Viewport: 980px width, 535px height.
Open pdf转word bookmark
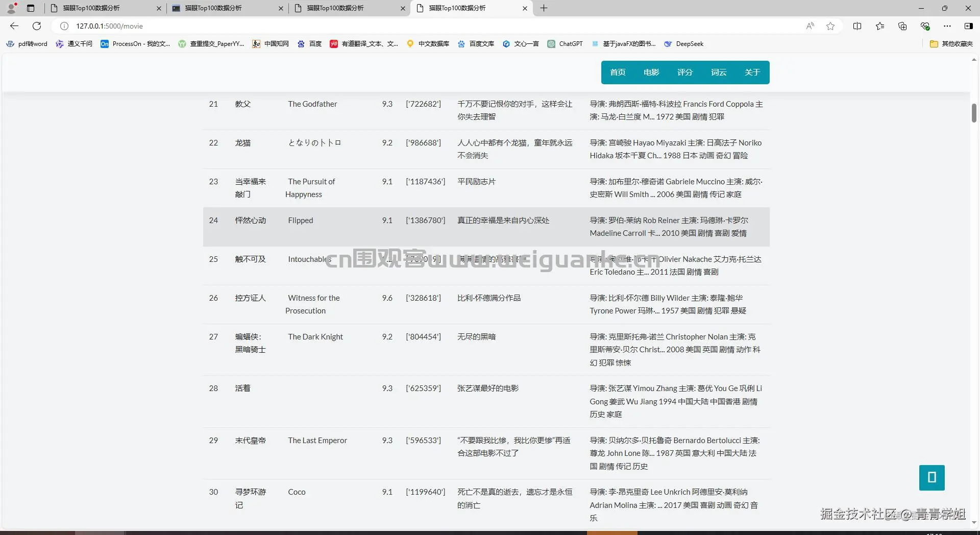(x=27, y=44)
